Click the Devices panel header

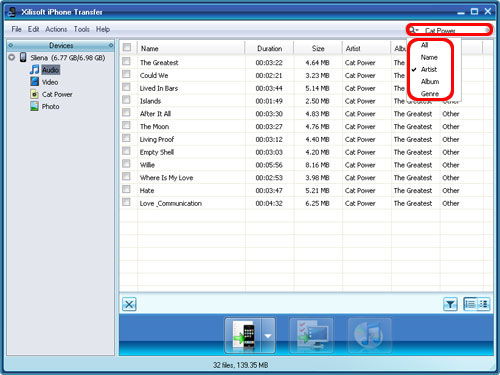61,45
